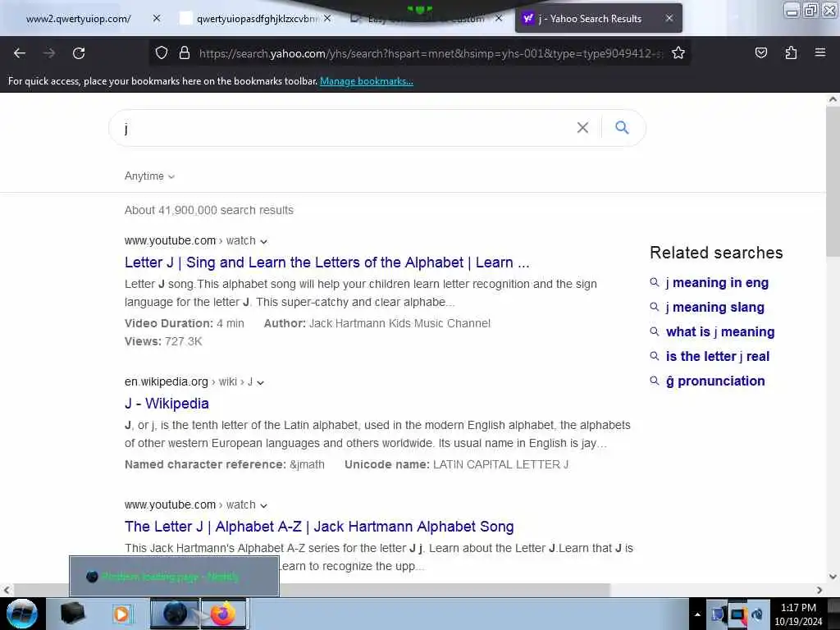Click the 'Problem loading page' taskbar preview
840x630 pixels.
pyautogui.click(x=174, y=577)
